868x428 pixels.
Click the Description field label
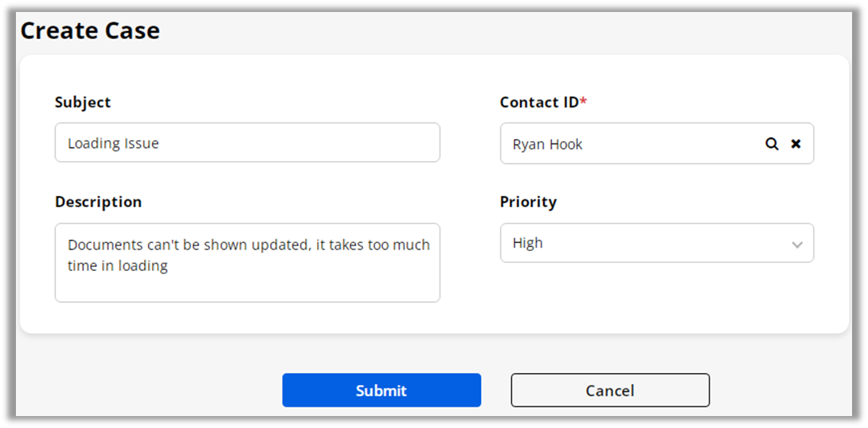(x=99, y=202)
